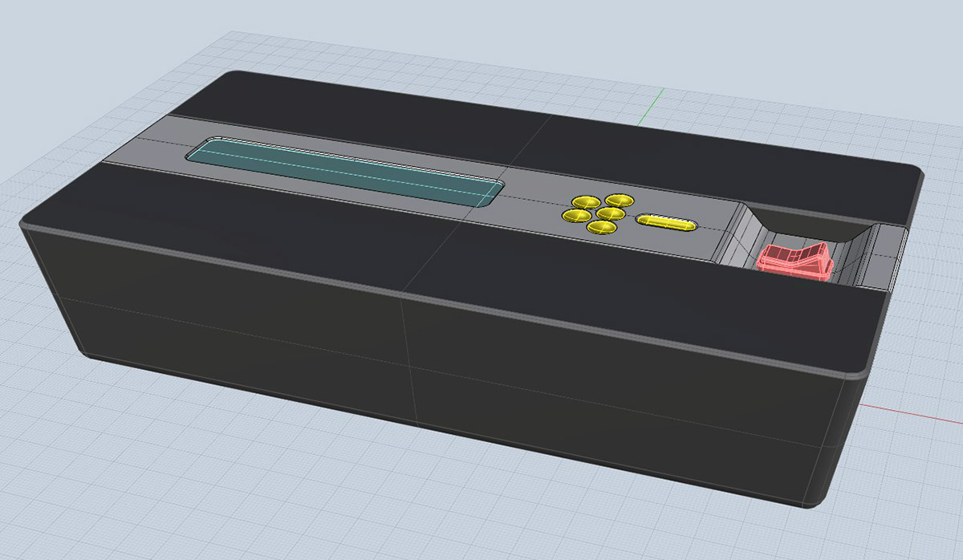This screenshot has height=560, width=963.
Task: Click the red rocker switch
Action: pos(793,261)
